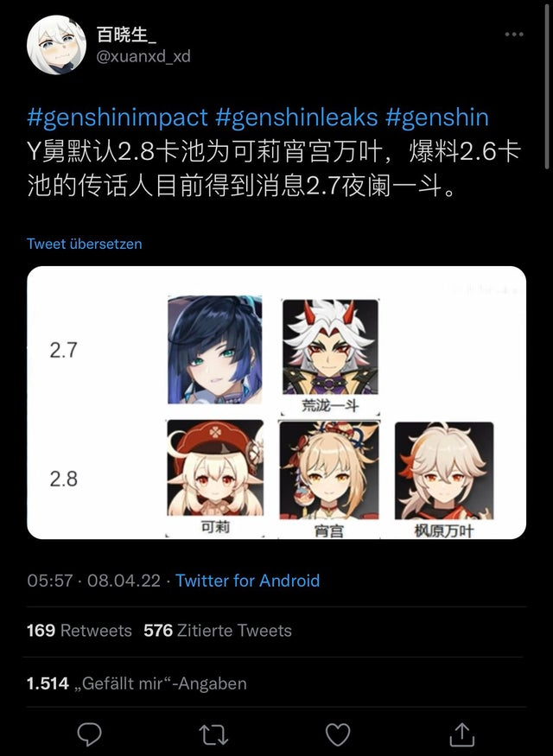The height and width of the screenshot is (756, 553).
Task: Open the 百晓生_ display name
Action: (x=126, y=35)
